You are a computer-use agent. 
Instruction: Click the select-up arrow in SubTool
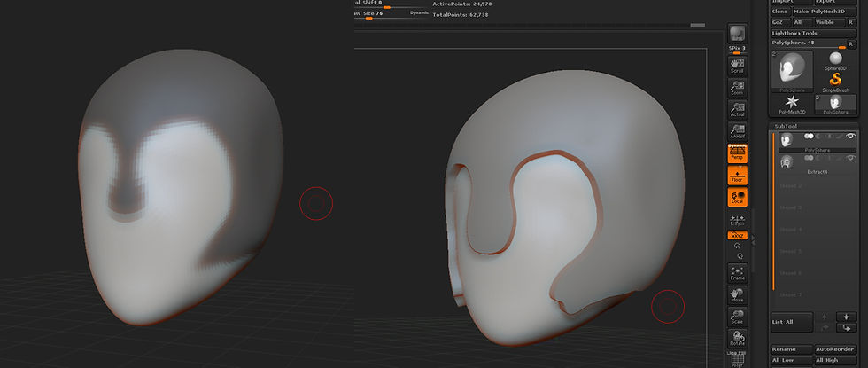pos(825,317)
